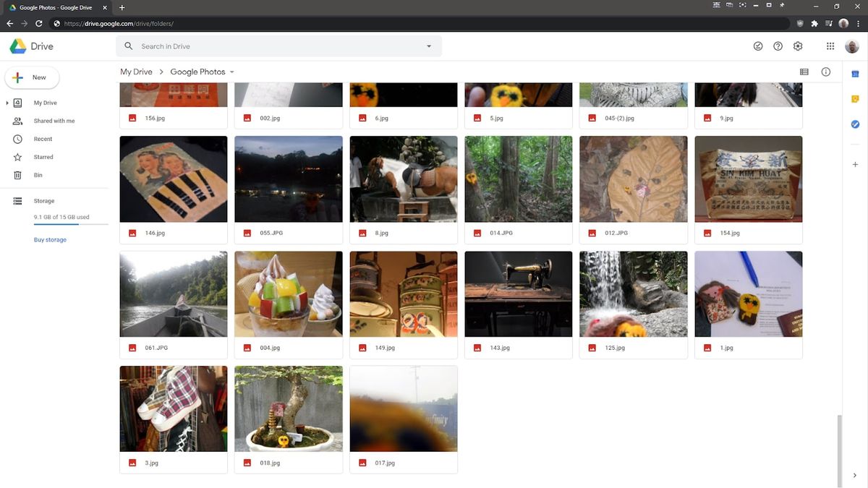Open the Support help menu

point(778,46)
